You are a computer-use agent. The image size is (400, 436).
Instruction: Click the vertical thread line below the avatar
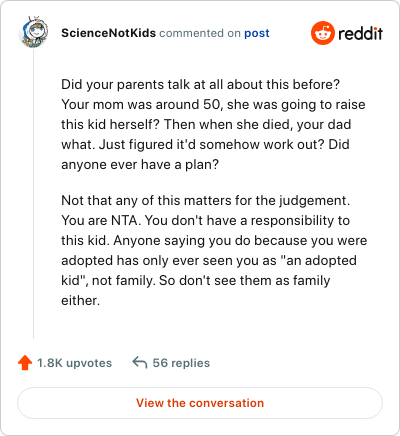[33, 193]
